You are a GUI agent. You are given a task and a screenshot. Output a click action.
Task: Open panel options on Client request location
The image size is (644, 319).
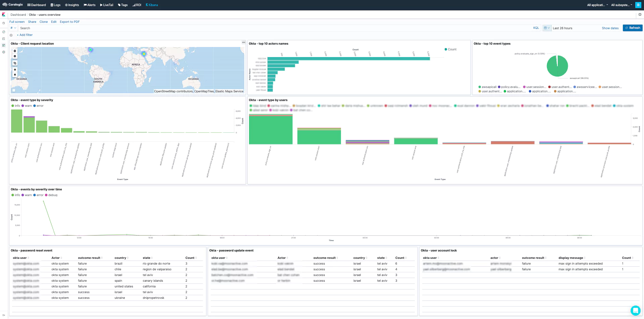(244, 42)
